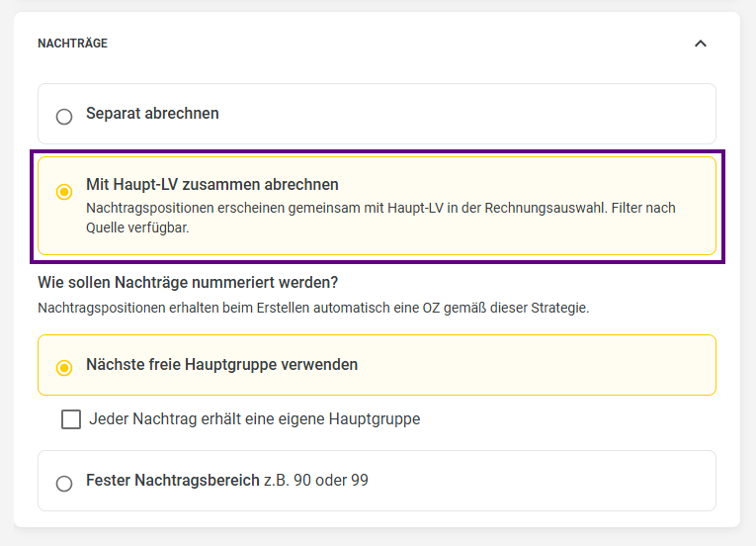
Task: Collapse the Nachträge section with the chevron
Action: pos(700,44)
